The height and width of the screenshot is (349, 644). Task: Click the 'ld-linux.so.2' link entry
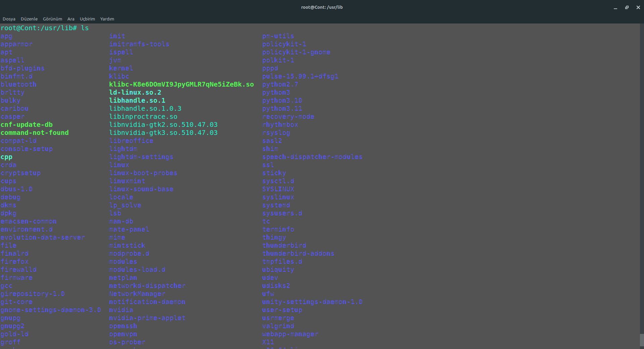click(135, 93)
